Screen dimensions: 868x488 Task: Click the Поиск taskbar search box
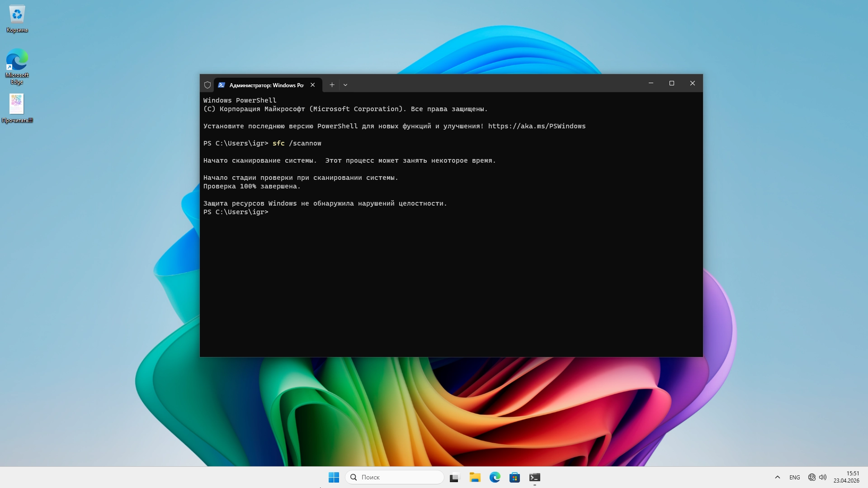394,477
